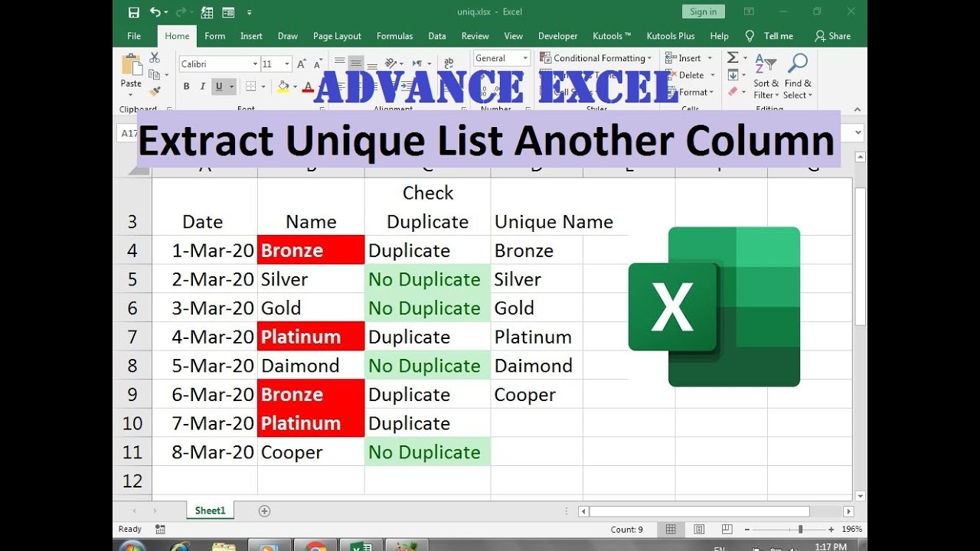Increase font size

[302, 64]
